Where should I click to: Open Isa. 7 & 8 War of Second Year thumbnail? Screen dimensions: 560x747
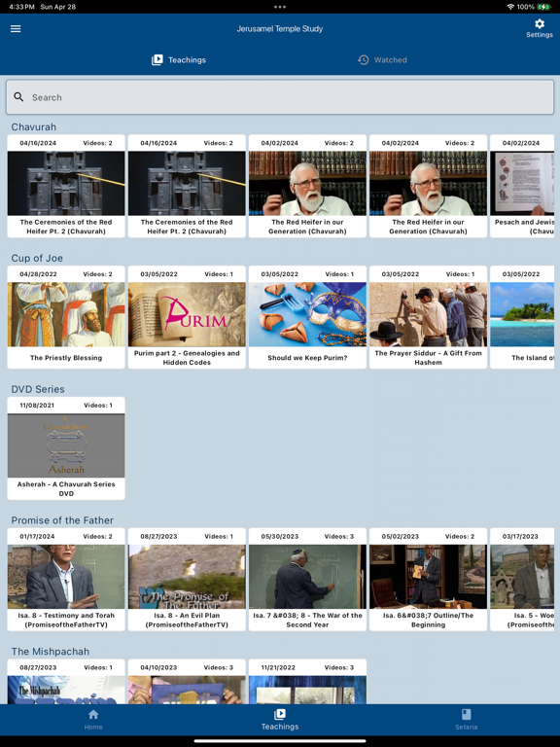(x=307, y=577)
